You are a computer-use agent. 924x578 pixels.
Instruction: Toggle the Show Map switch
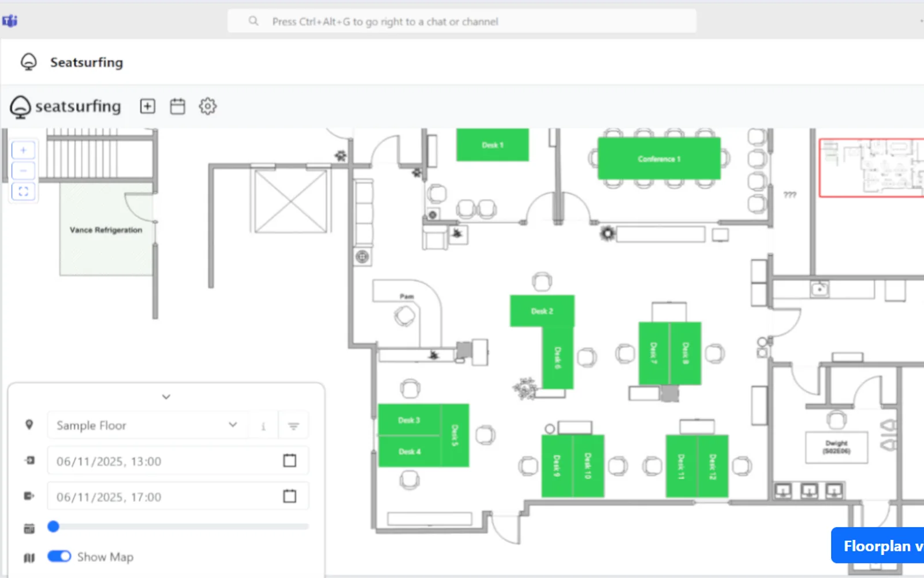point(59,556)
